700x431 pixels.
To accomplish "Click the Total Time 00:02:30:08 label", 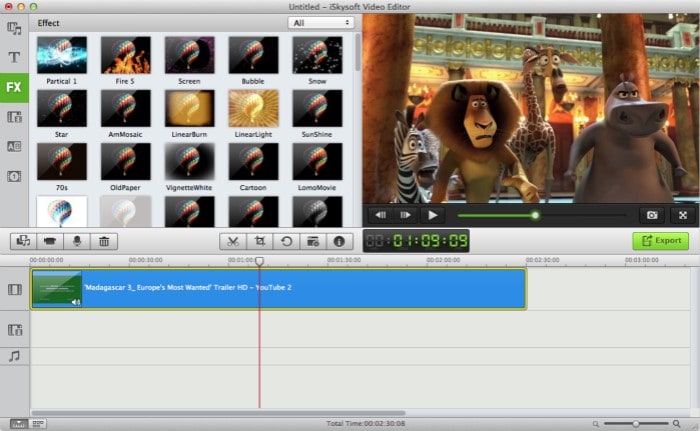I will tap(365, 423).
